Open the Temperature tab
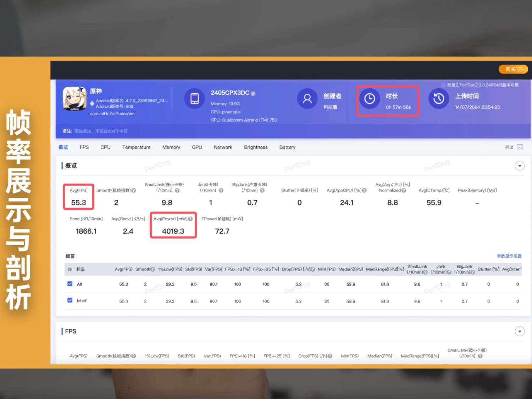Image resolution: width=532 pixels, height=399 pixels. [x=137, y=147]
